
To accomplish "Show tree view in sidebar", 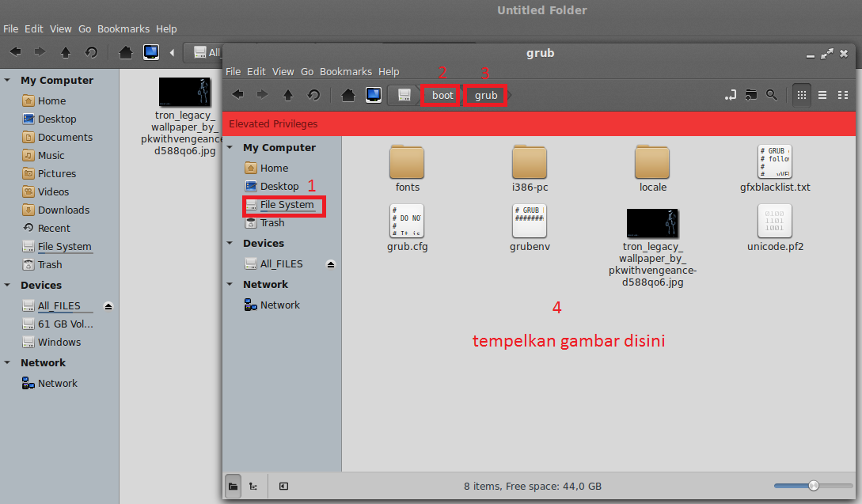I will click(253, 486).
